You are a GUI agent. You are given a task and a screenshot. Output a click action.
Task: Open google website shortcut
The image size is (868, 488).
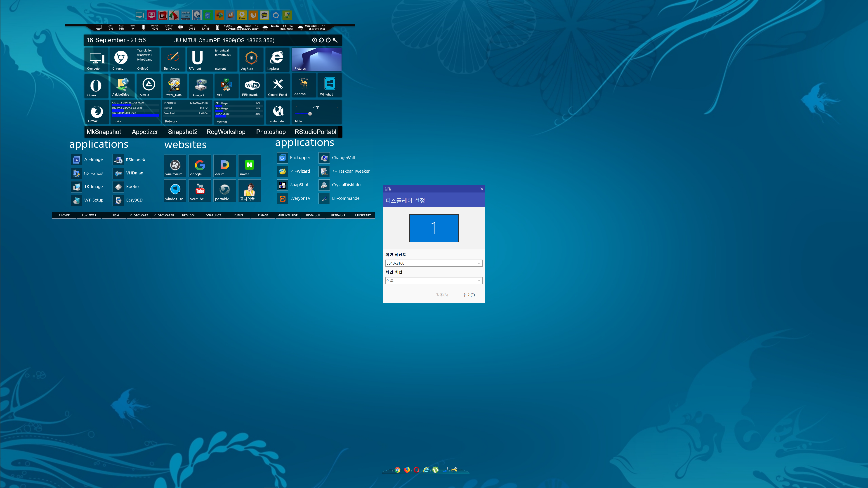coord(200,166)
